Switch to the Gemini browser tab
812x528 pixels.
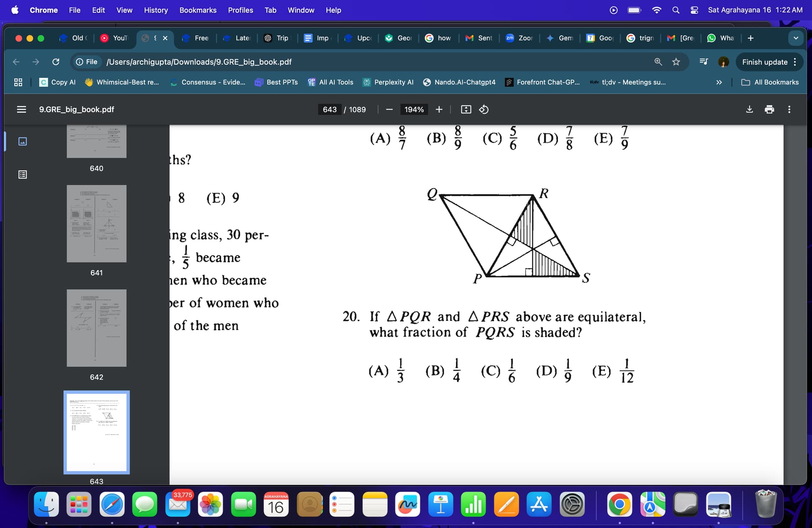pos(560,38)
